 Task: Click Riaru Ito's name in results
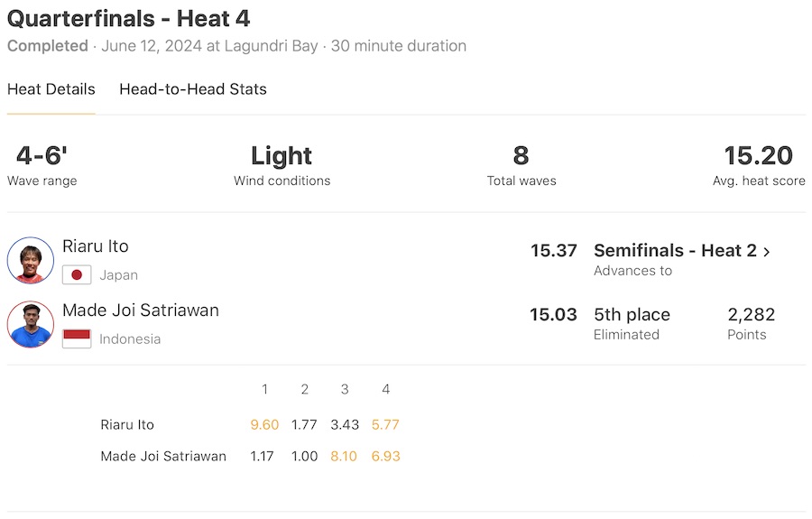click(96, 246)
